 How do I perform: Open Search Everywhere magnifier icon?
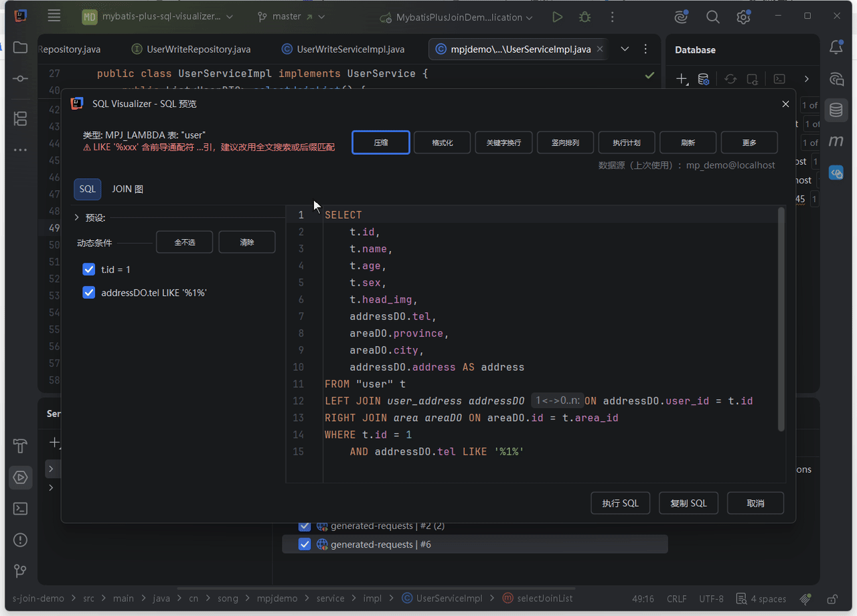[x=713, y=17]
